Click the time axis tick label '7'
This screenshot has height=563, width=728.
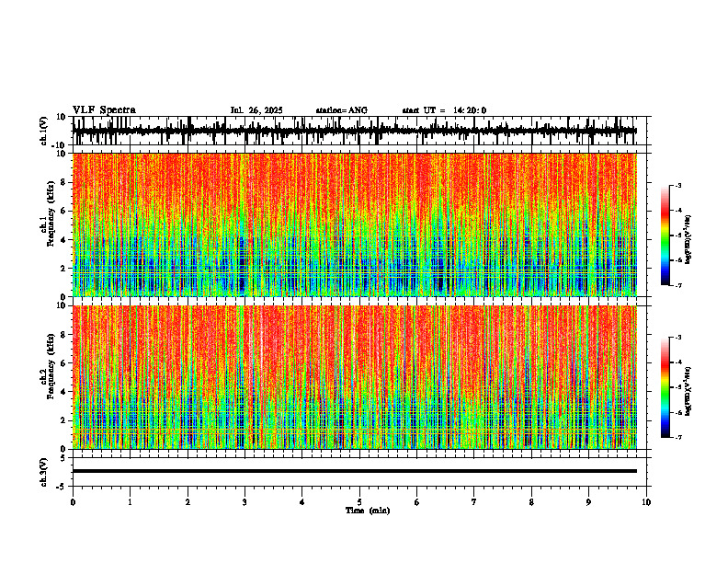[474, 502]
